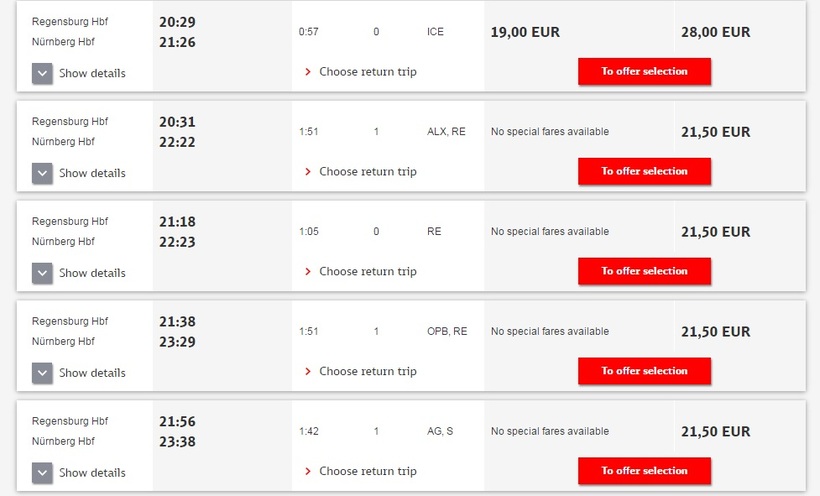
Task: Select the 19,00 EUR saver fare price
Action: coord(525,32)
